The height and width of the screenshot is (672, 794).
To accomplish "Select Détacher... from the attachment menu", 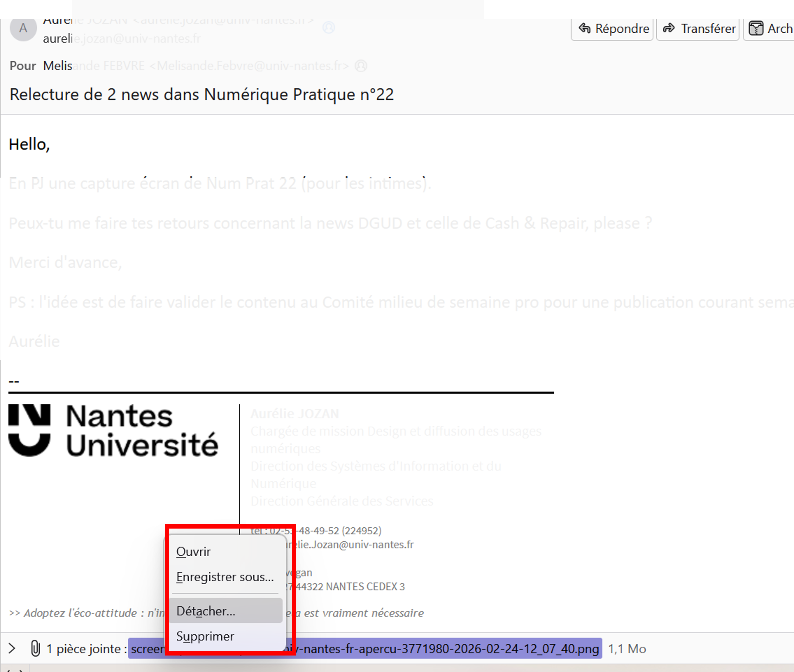I will pos(226,611).
